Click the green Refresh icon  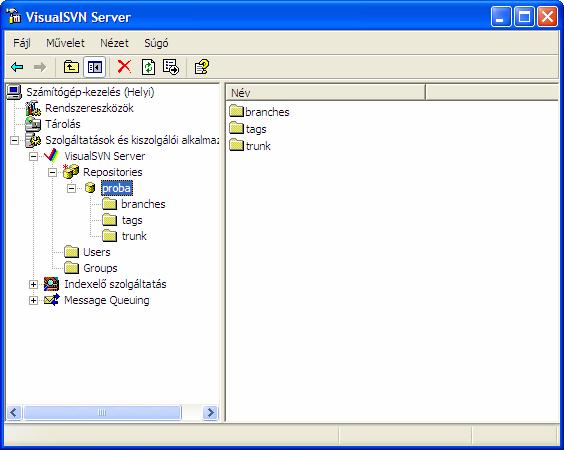[148, 67]
